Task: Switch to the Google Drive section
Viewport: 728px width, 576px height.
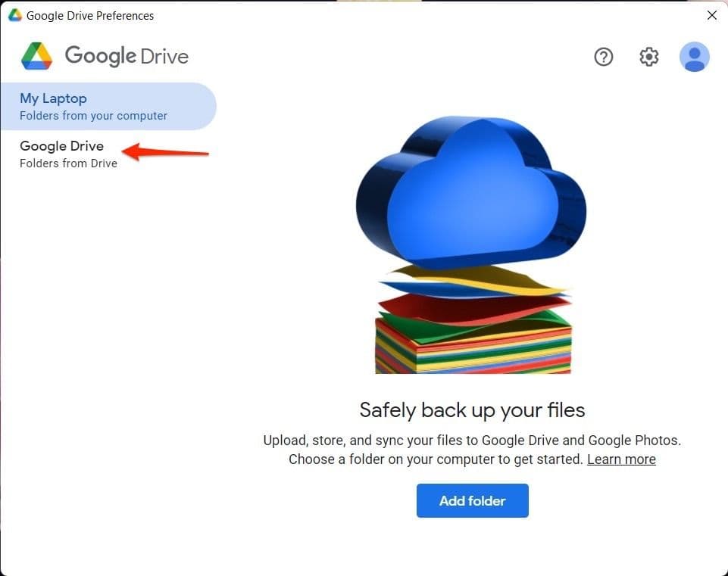Action: pyautogui.click(x=61, y=146)
